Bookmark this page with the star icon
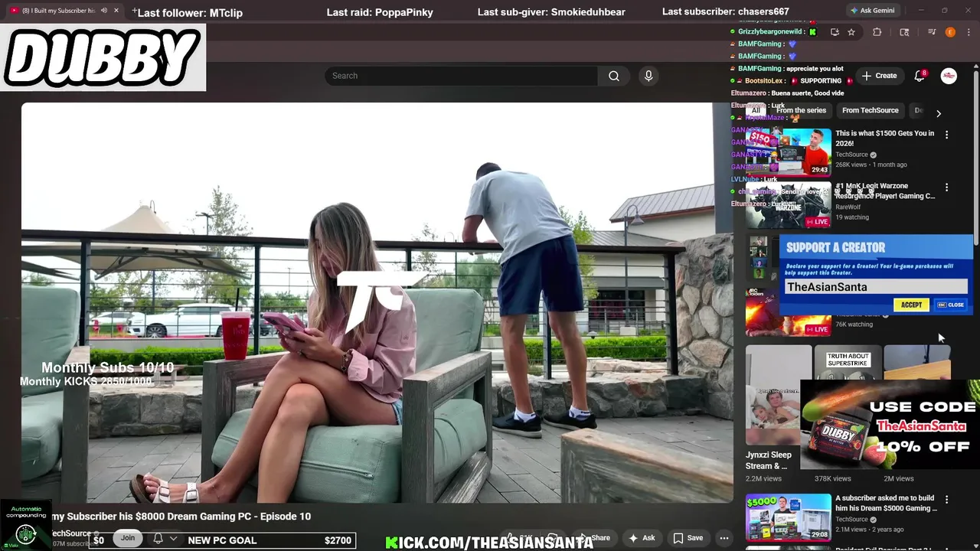This screenshot has height=551, width=980. tap(851, 32)
